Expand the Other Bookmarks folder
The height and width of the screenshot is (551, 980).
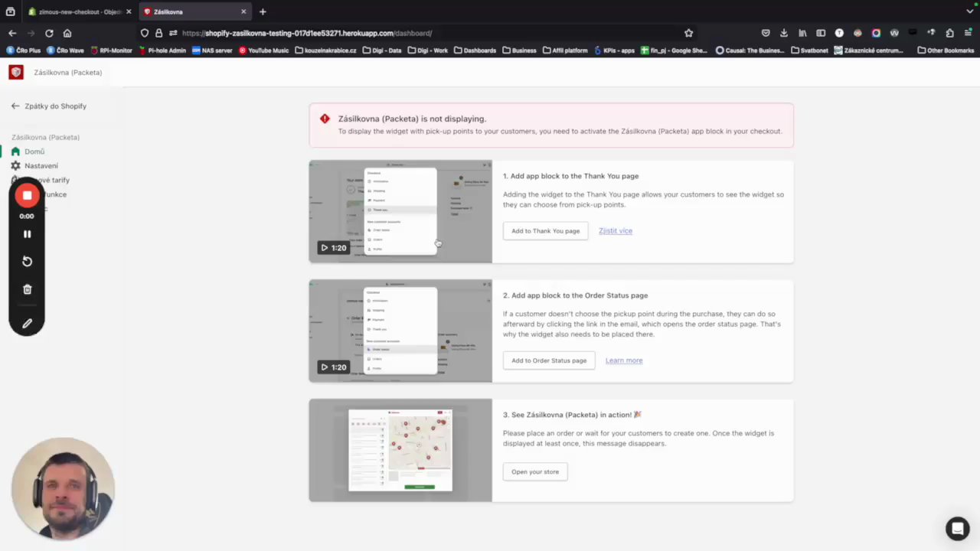945,51
